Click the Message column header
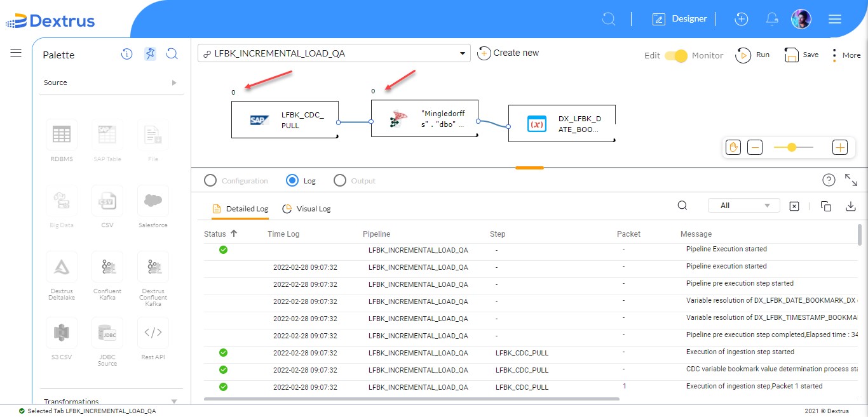868x417 pixels. click(x=696, y=234)
